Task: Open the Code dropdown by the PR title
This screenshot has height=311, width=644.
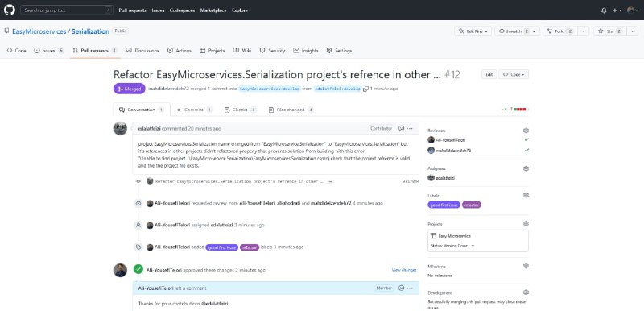Action: 514,74
